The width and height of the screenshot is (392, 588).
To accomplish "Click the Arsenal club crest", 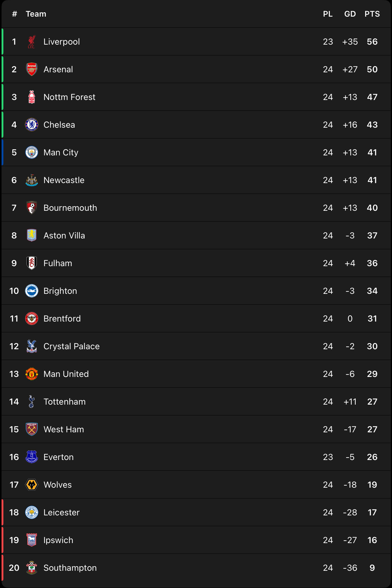I will pyautogui.click(x=31, y=70).
